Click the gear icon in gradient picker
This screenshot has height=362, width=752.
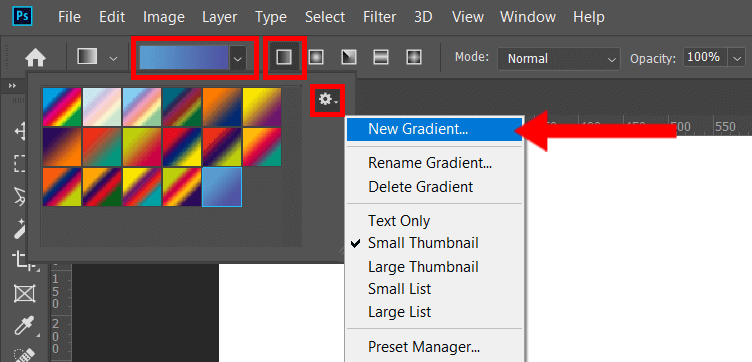328,100
